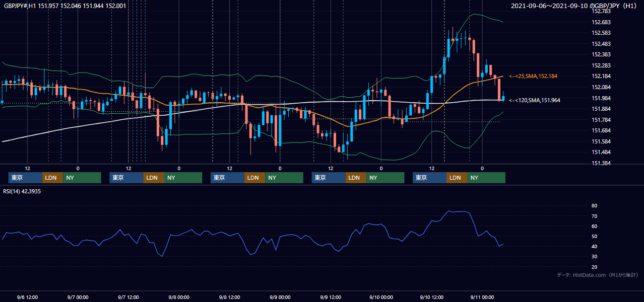The width and height of the screenshot is (644, 302).
Task: Click the LDN session block for 9/7
Action: coord(154,178)
